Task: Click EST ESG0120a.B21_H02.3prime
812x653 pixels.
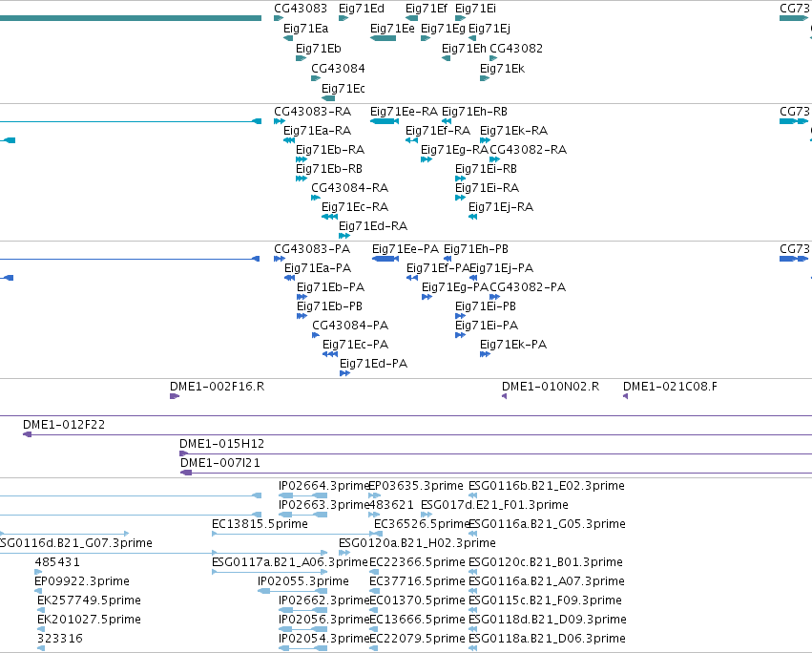Action: pyautogui.click(x=417, y=543)
